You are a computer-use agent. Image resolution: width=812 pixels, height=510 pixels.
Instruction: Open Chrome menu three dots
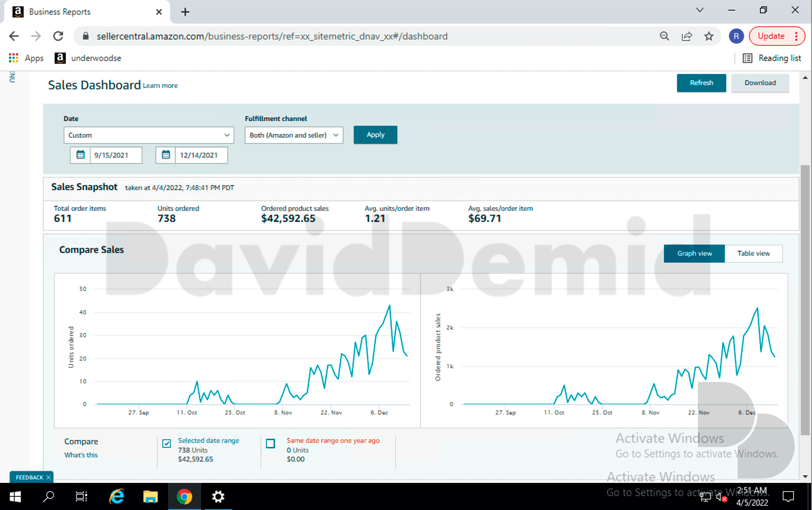point(796,36)
